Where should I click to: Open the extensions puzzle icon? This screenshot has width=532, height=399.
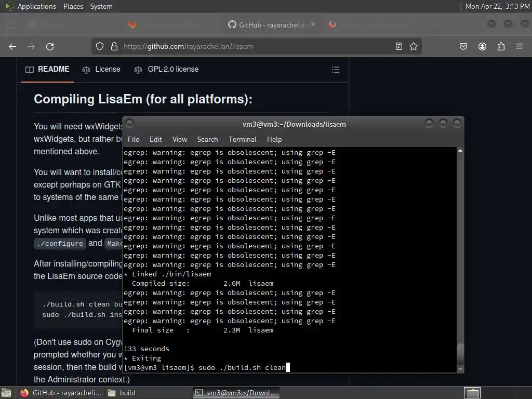(501, 46)
